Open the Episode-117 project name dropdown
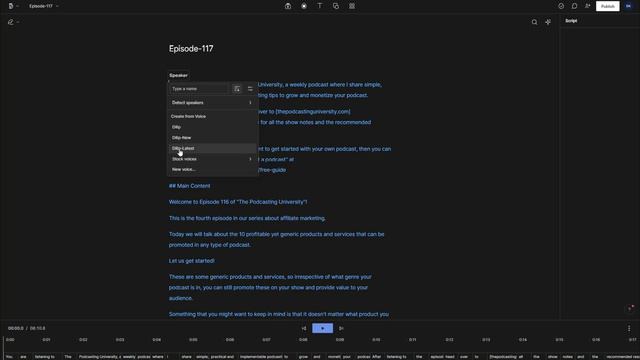Image resolution: width=640 pixels, height=360 pixels. pyautogui.click(x=44, y=6)
